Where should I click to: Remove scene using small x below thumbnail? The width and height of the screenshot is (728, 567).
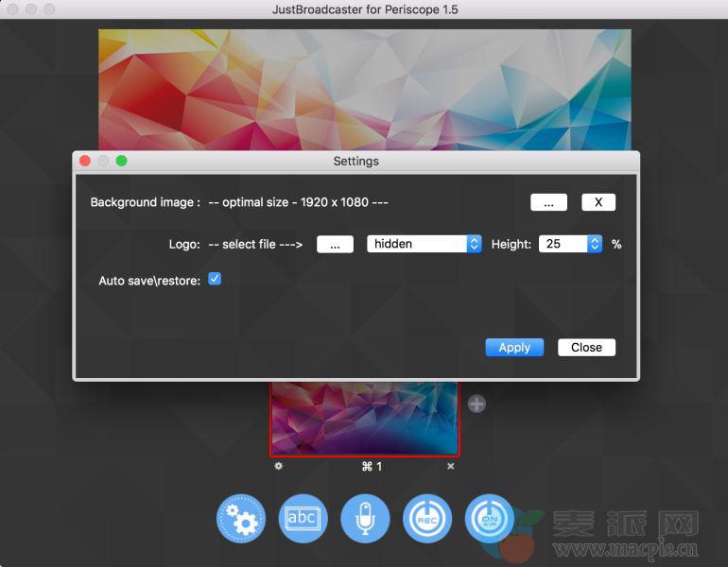click(x=451, y=466)
